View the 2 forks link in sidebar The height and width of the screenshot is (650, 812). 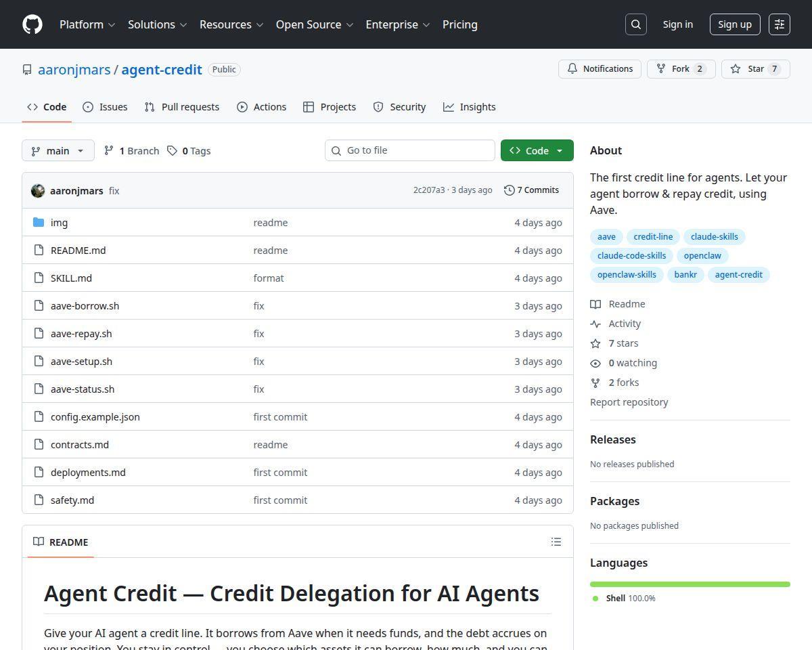[x=614, y=383]
